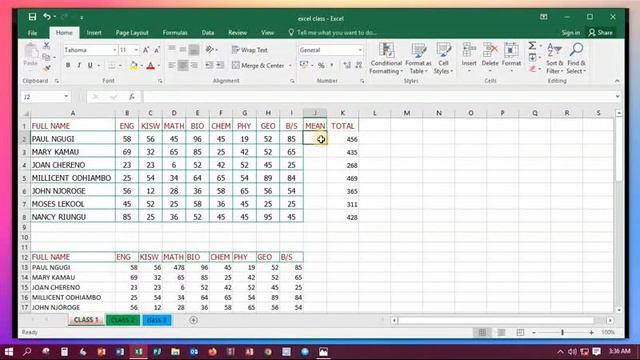Click the Clear eraser icon

(533, 69)
